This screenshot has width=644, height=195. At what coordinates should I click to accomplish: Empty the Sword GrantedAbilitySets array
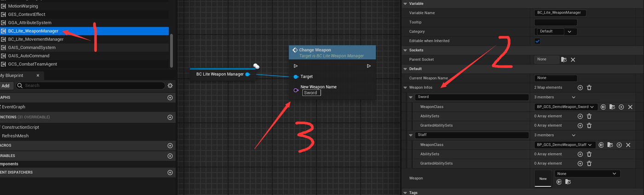coord(589,126)
